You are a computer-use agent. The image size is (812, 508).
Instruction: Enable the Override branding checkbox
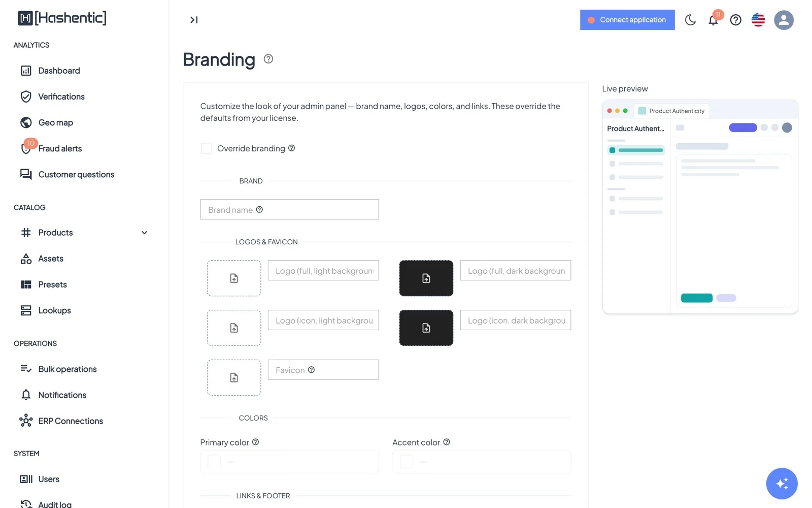[x=207, y=148]
